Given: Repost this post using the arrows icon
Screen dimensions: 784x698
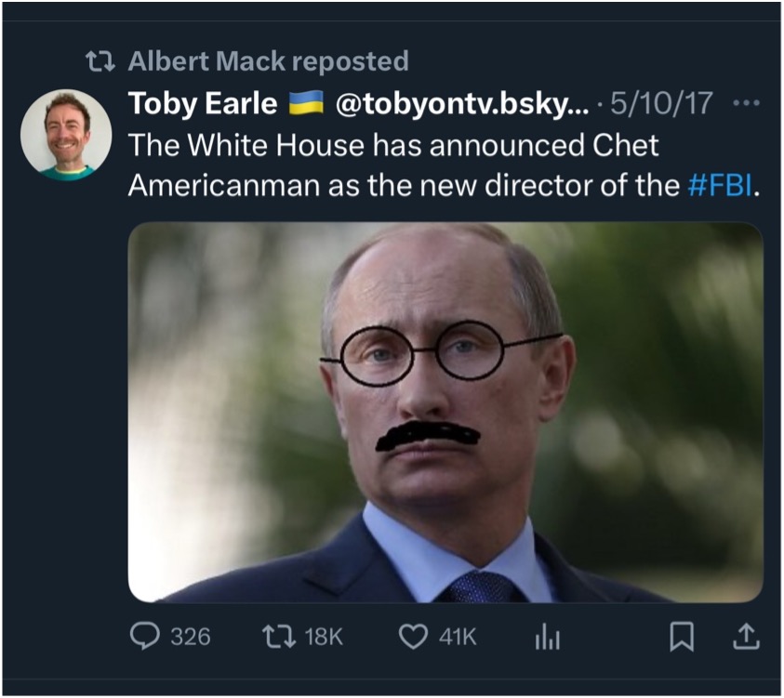Looking at the screenshot, I should pyautogui.click(x=276, y=636).
